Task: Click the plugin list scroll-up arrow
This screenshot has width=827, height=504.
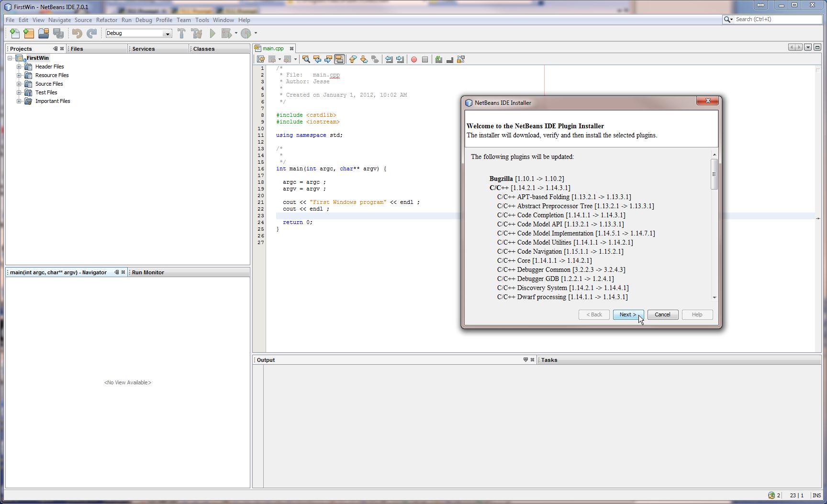Action: click(x=714, y=154)
